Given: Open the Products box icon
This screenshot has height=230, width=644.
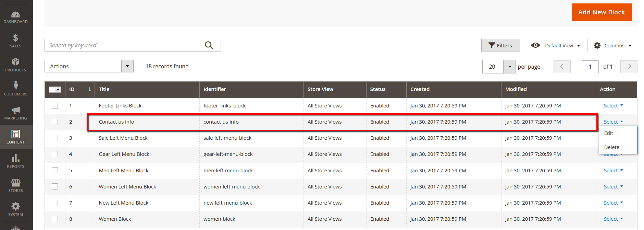Looking at the screenshot, I should 15,62.
